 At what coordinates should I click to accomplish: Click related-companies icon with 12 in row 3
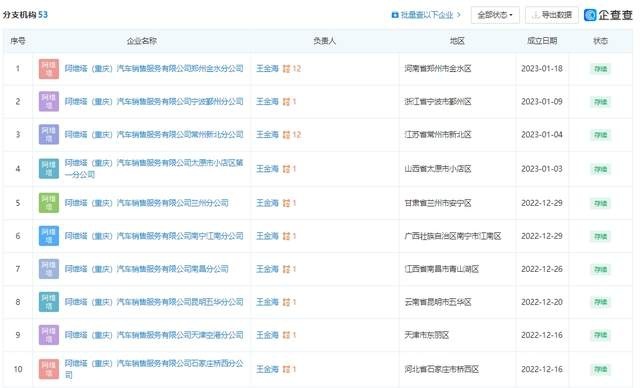pyautogui.click(x=287, y=135)
